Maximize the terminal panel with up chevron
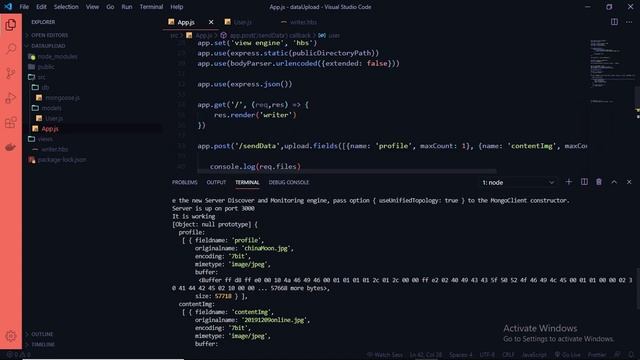640x360 pixels. coord(614,182)
